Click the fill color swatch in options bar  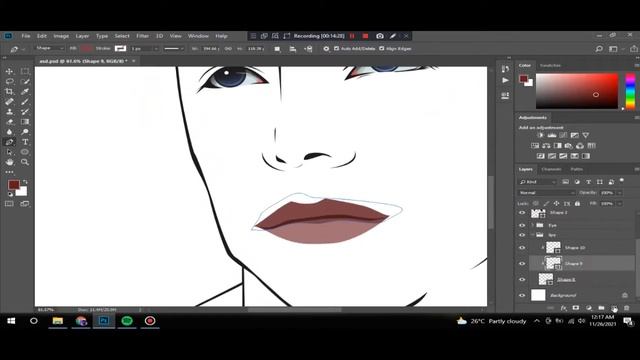click(x=86, y=49)
